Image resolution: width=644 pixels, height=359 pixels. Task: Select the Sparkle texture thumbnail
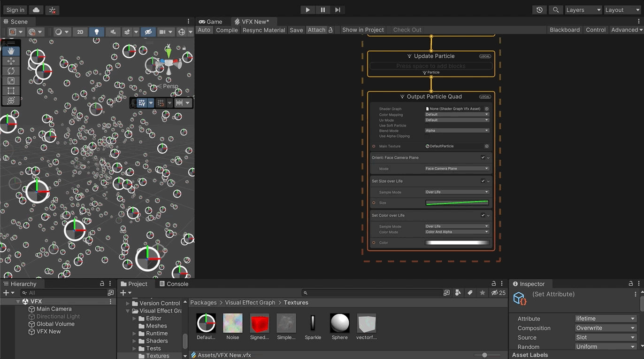pos(313,323)
